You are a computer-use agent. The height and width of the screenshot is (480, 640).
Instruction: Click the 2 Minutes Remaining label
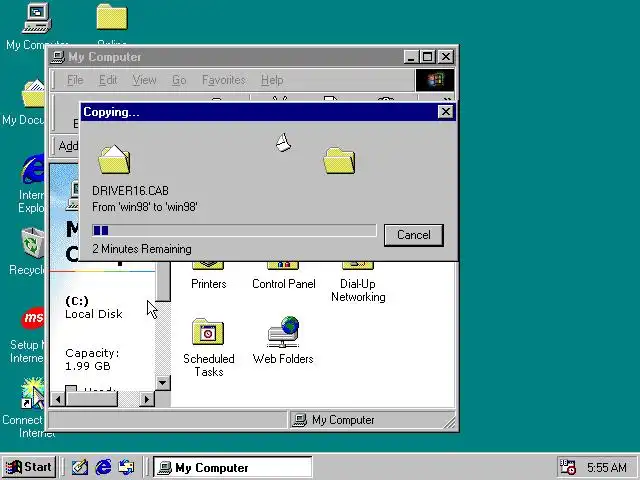142,249
